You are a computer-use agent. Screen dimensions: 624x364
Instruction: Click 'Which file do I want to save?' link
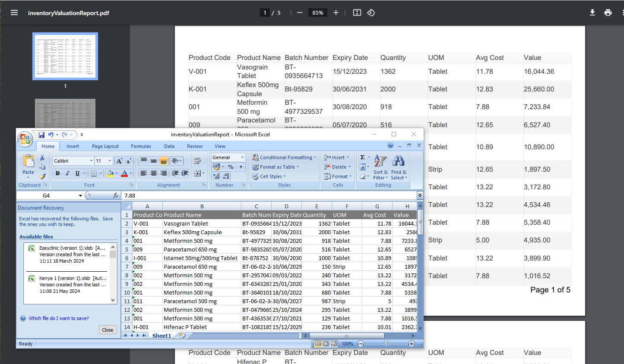tap(59, 318)
